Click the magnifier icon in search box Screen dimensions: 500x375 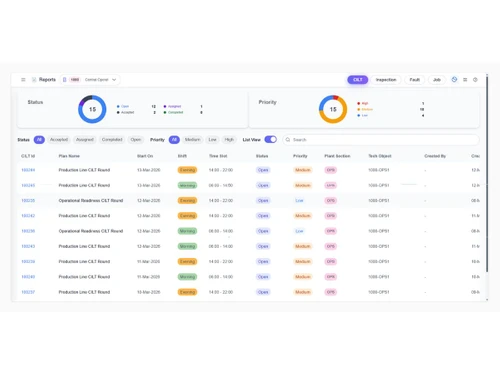[288, 140]
